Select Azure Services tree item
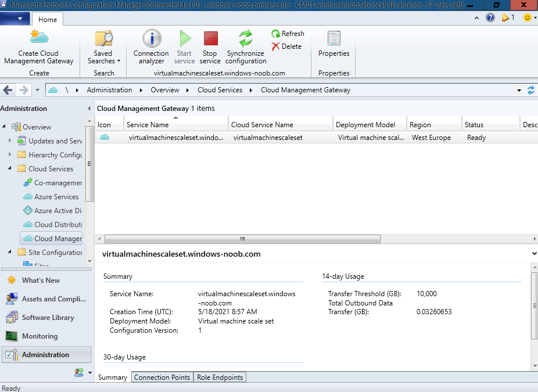Image resolution: width=538 pixels, height=392 pixels. (x=51, y=197)
